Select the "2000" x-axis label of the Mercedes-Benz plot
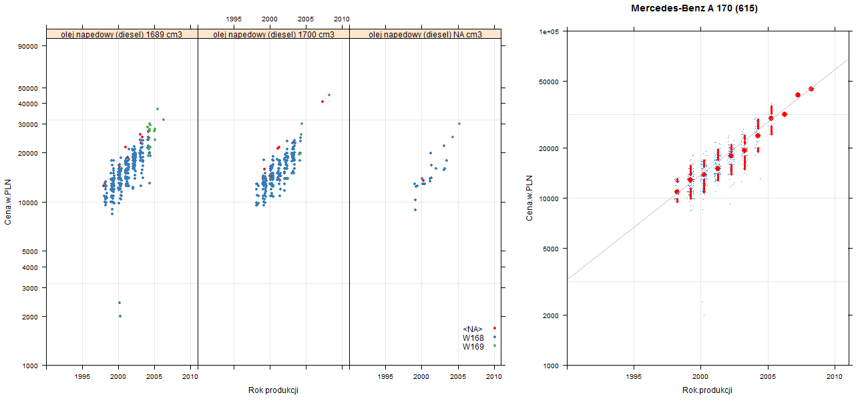The width and height of the screenshot is (868, 401). click(700, 378)
